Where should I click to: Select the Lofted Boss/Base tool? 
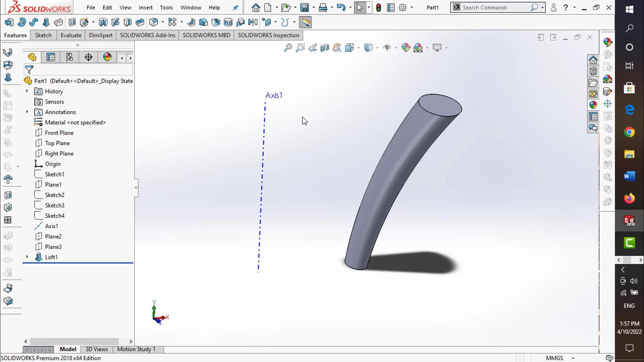[46, 22]
